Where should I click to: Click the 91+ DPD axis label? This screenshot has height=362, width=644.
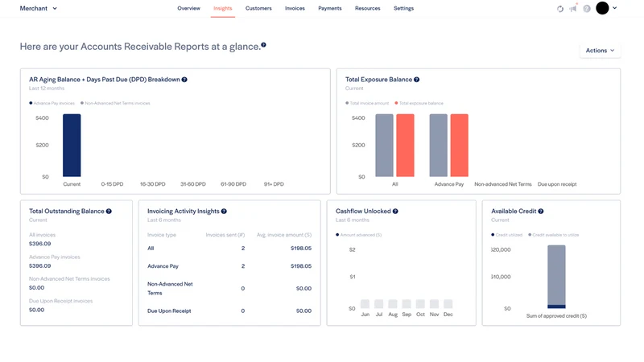[274, 184]
